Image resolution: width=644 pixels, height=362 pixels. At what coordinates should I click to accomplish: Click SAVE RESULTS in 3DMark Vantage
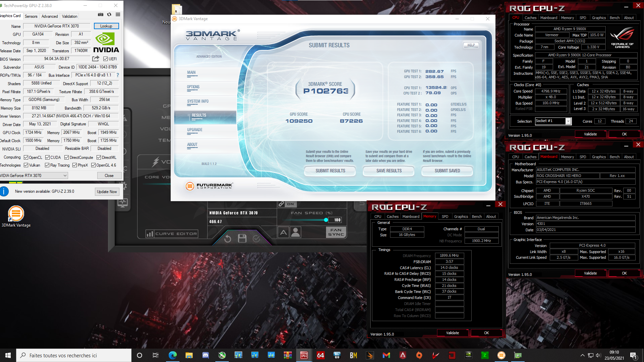[x=389, y=171]
